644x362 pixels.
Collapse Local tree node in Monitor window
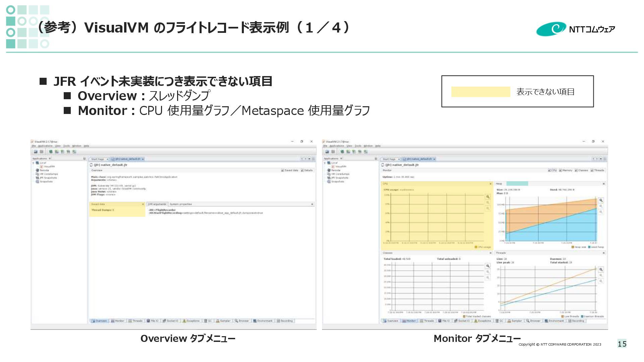pyautogui.click(x=325, y=163)
